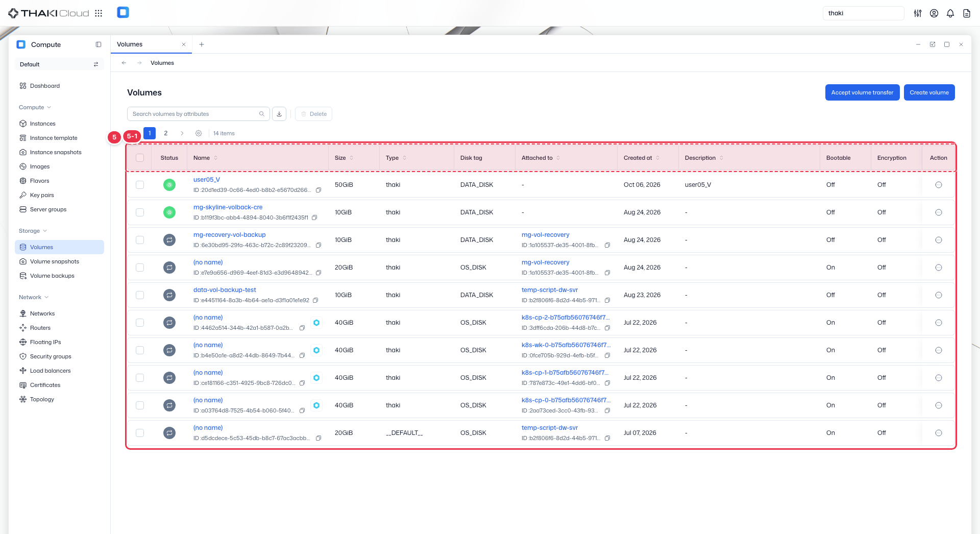This screenshot has width=980, height=534.
Task: Open the document icon in top bar
Action: coord(967,13)
